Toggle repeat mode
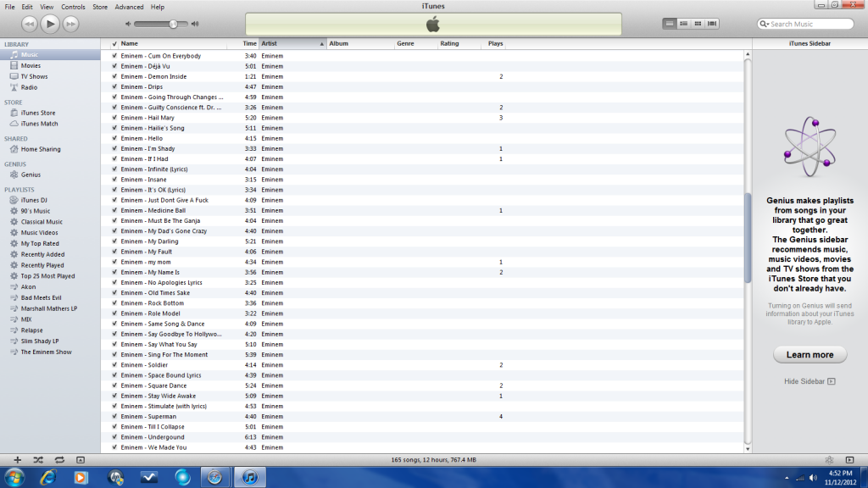This screenshot has width=868, height=488. point(59,460)
